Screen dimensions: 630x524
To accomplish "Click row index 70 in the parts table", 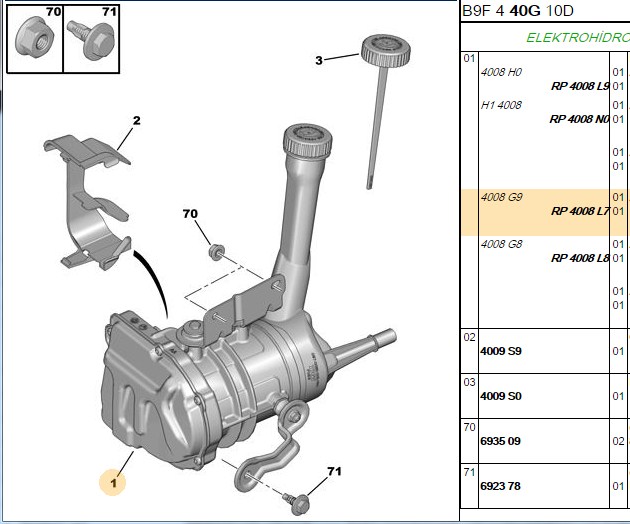I will [x=469, y=427].
